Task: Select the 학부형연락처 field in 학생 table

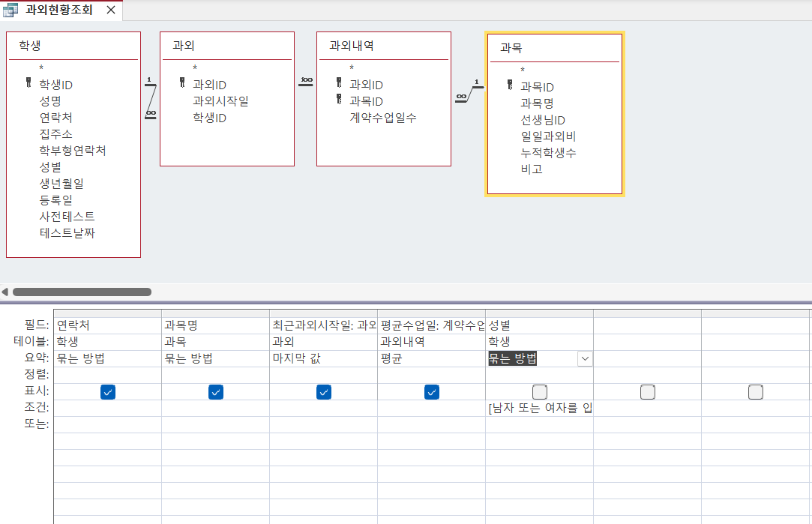Action: [73, 150]
